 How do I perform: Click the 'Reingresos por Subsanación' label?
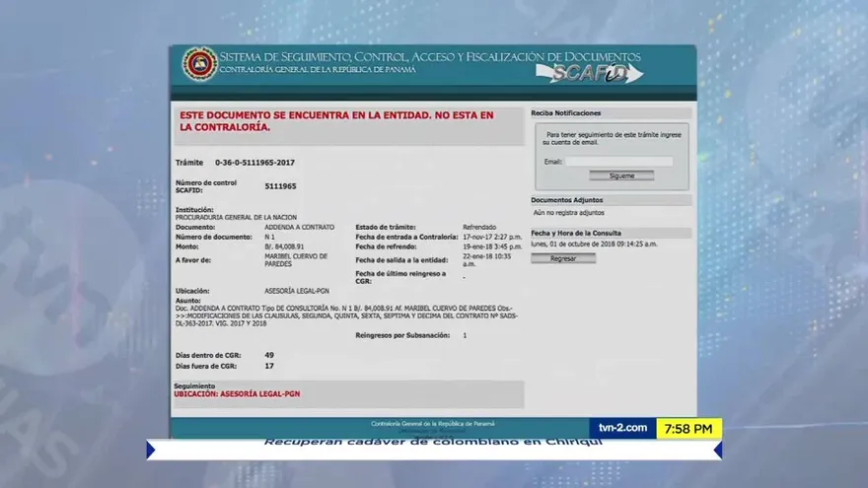tap(402, 335)
